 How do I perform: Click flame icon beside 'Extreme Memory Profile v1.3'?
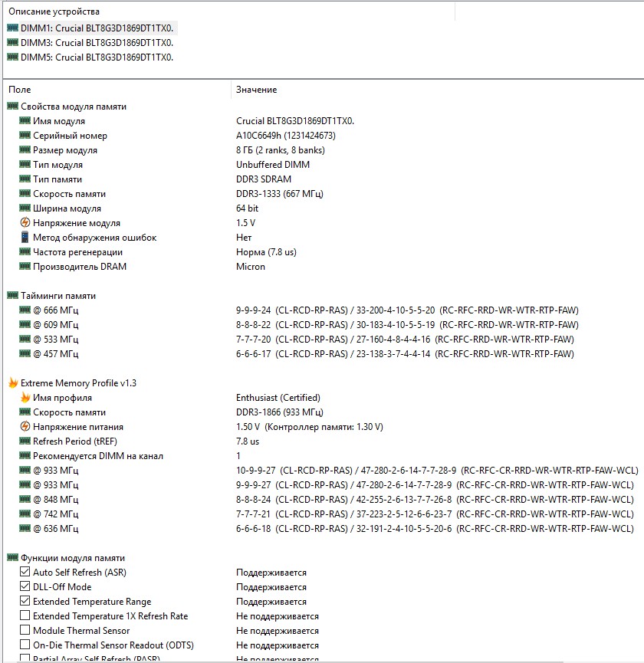(13, 383)
